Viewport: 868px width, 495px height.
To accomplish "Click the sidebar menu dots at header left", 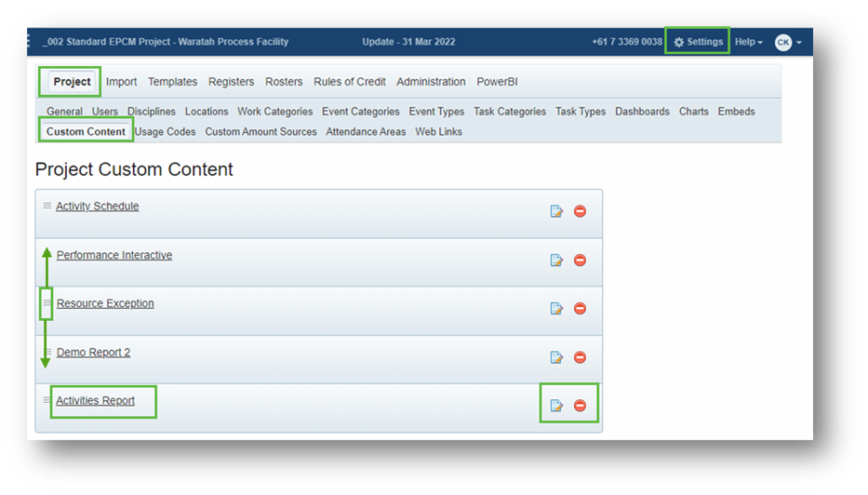I will [29, 42].
